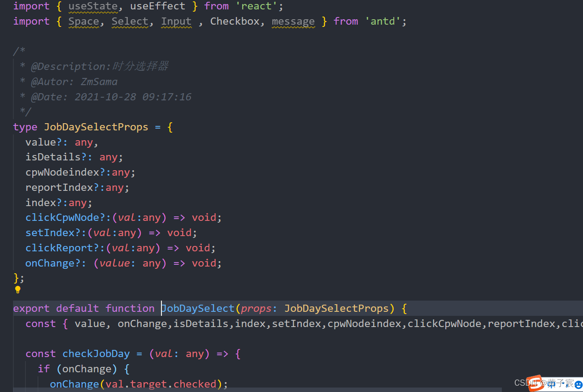Click 'cpwNodeindex' in the destructuring line
583x392 pixels.
[364, 324]
